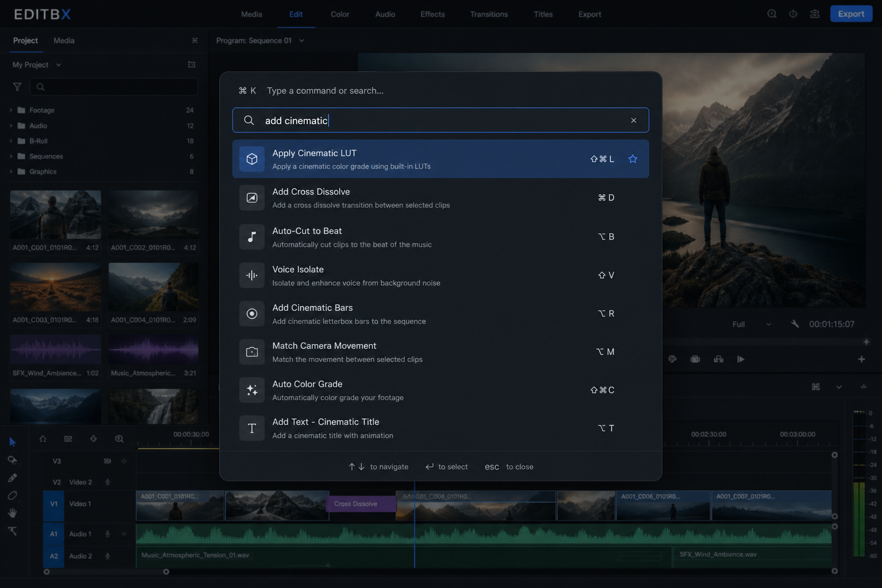Choose the Add Cross Dissolve command
882x588 pixels.
(x=440, y=198)
